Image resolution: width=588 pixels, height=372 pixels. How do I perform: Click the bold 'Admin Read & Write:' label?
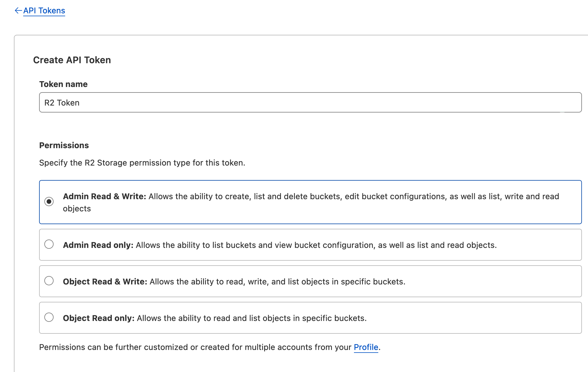pyautogui.click(x=104, y=197)
